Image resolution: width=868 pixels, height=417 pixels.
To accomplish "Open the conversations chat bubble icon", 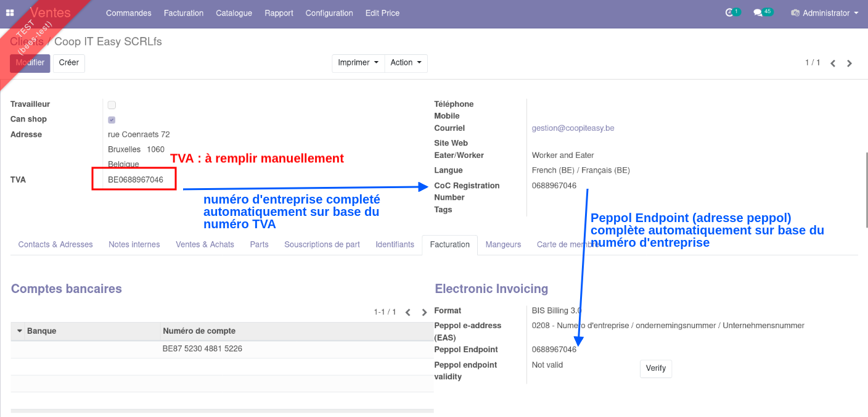I will [759, 13].
